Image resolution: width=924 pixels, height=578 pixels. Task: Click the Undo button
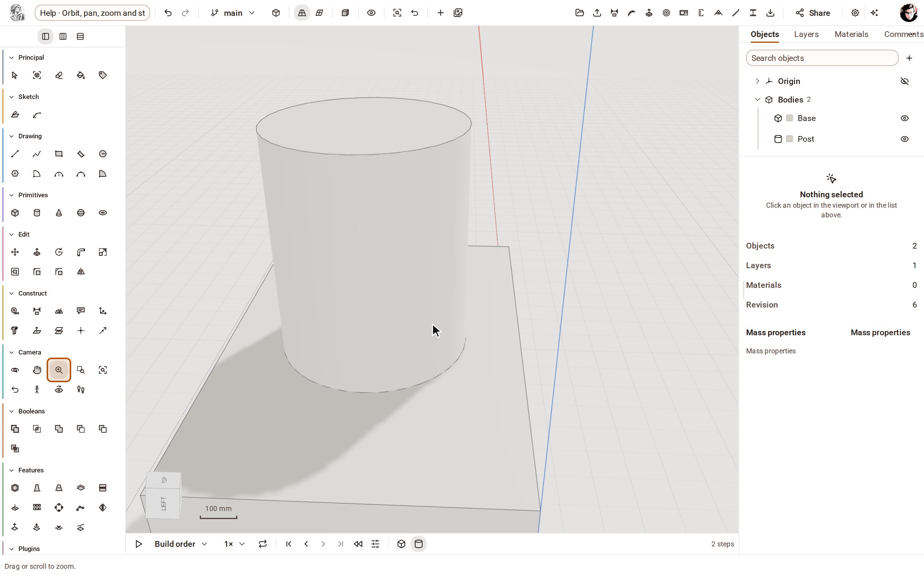click(168, 13)
